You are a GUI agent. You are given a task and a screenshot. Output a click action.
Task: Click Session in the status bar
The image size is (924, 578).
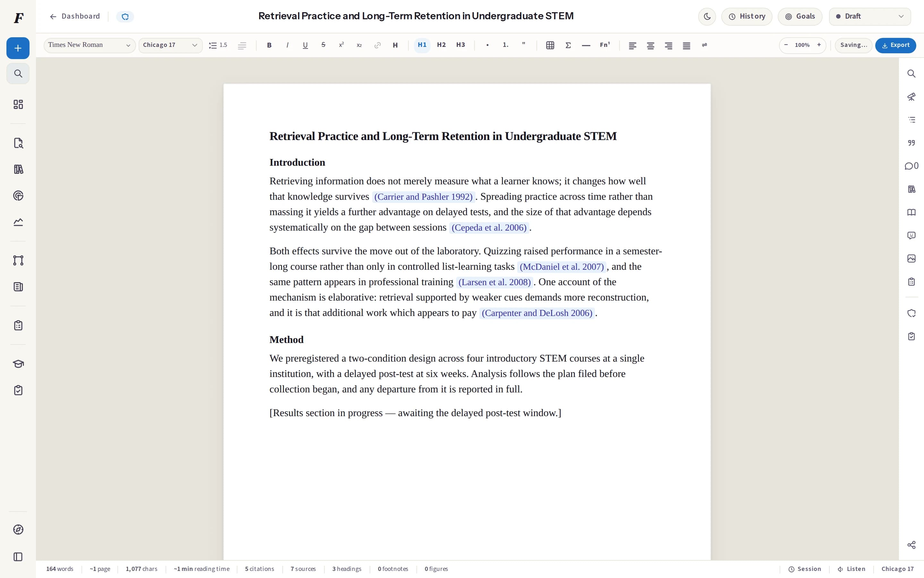pos(805,569)
